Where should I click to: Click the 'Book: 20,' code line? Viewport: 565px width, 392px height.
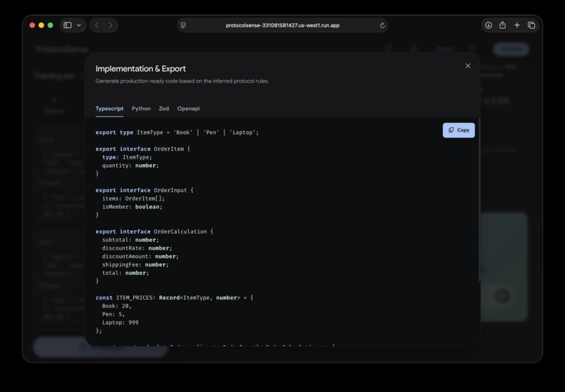click(x=117, y=306)
